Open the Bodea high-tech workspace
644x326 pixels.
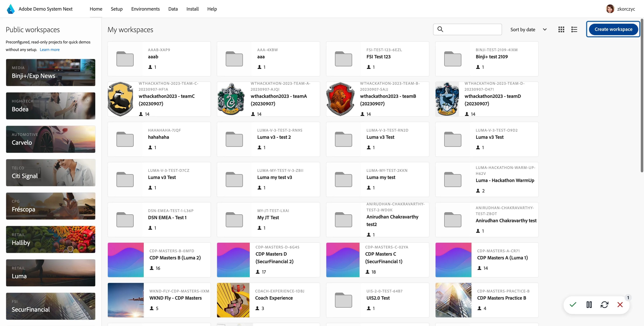pyautogui.click(x=50, y=106)
